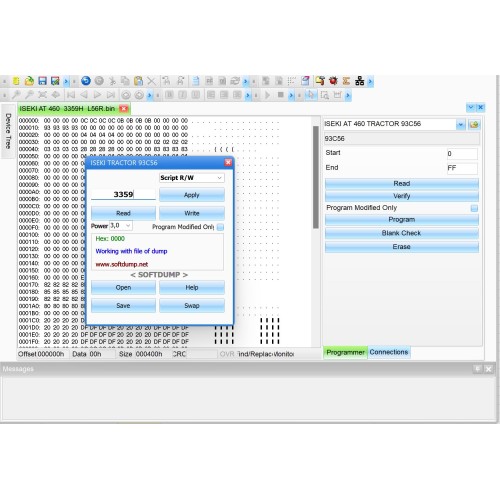Click the Start address input field
The width and height of the screenshot is (500, 500).
pyautogui.click(x=462, y=154)
